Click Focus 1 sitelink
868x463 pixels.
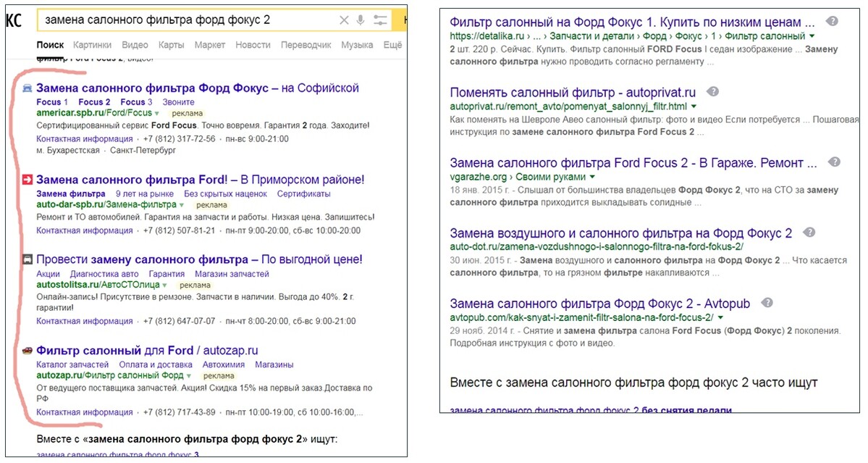click(x=52, y=102)
